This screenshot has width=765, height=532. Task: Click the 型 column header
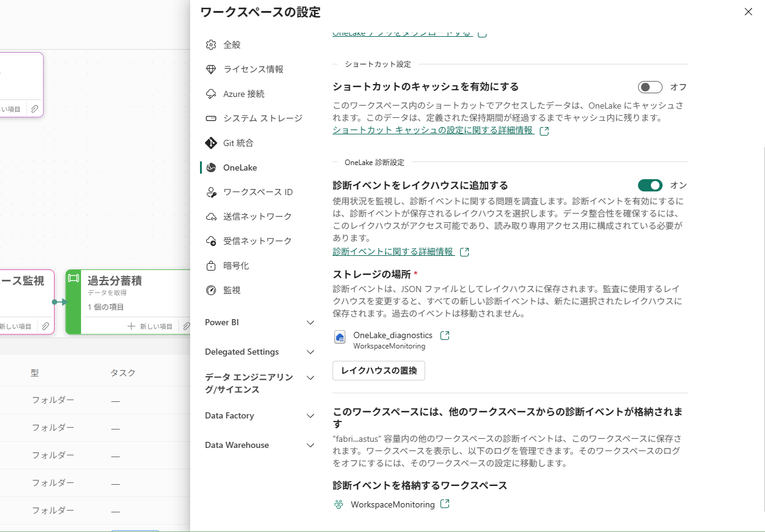pos(34,372)
